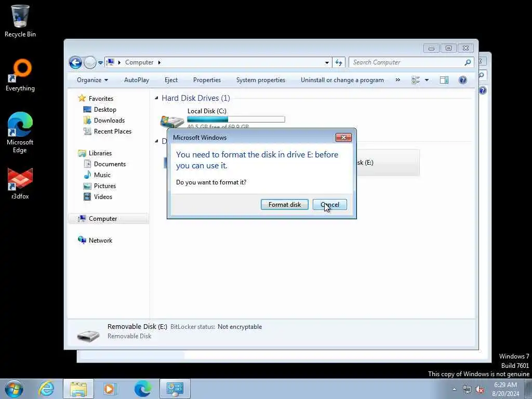Viewport: 532px width, 399px height.
Task: Open the r3dfox desktop shortcut
Action: coord(20,183)
